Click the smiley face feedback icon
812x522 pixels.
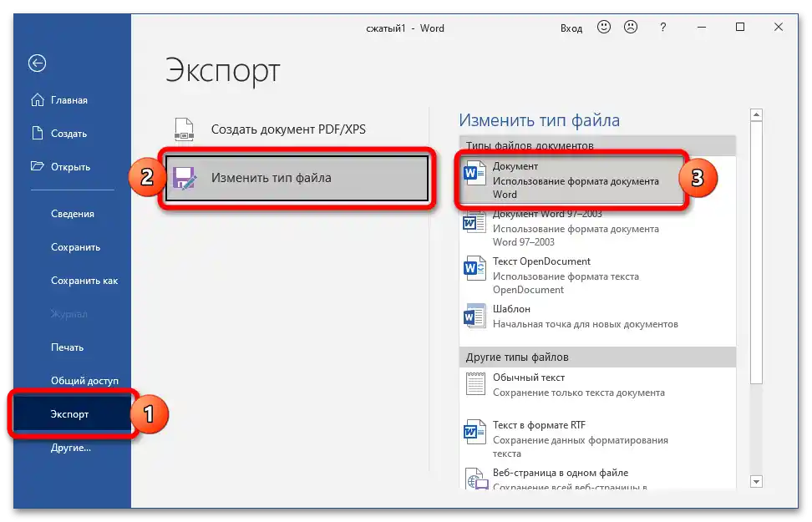pyautogui.click(x=604, y=27)
